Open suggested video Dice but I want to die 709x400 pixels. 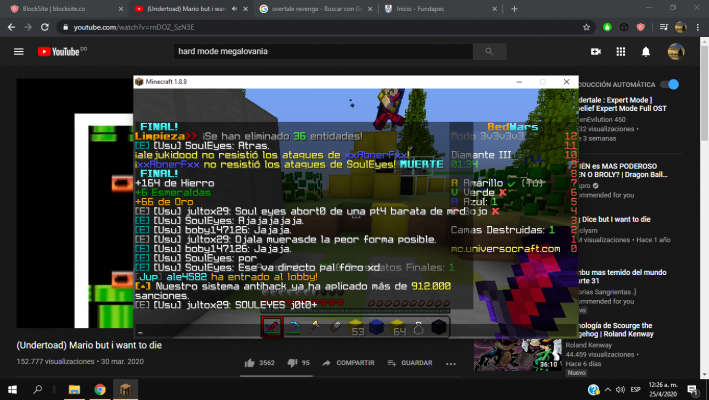(616, 219)
